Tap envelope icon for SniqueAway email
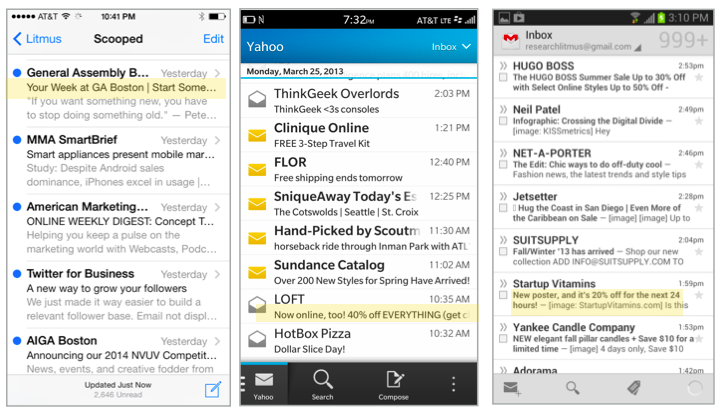Image resolution: width=720 pixels, height=414 pixels. (257, 204)
